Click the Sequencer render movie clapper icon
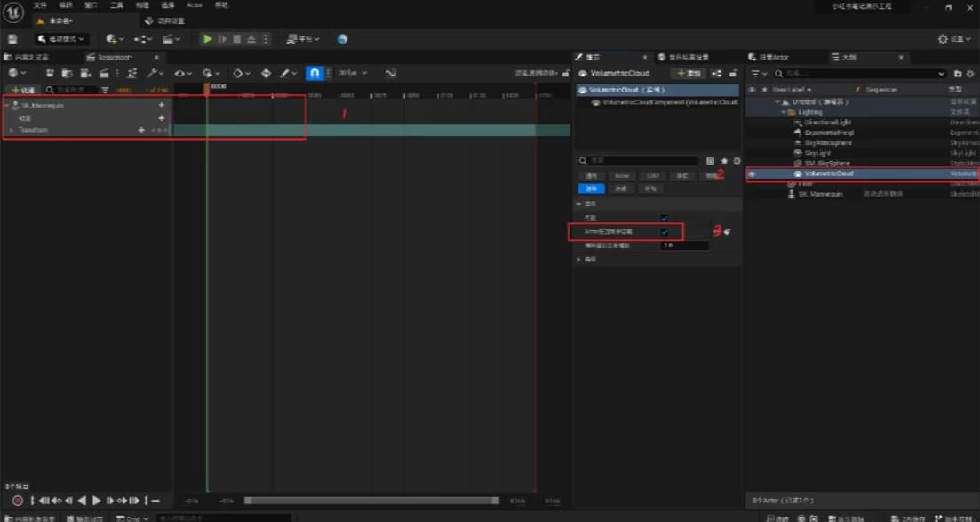Viewport: 980px width, 522px height. click(x=104, y=73)
